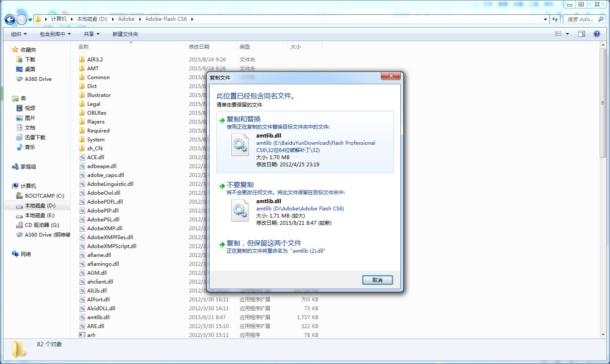Screen dimensions: 610x364
Task: Select the A360 Drive icon under favorites
Action: 19,79
